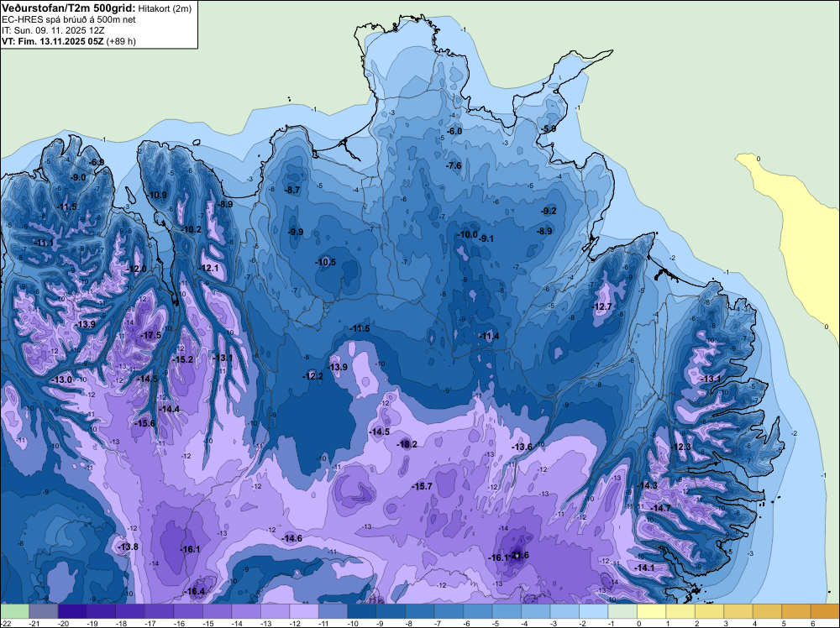Screen dimensions: 840x628
Task: Click the -7.6 temperature value
Action: (x=454, y=165)
